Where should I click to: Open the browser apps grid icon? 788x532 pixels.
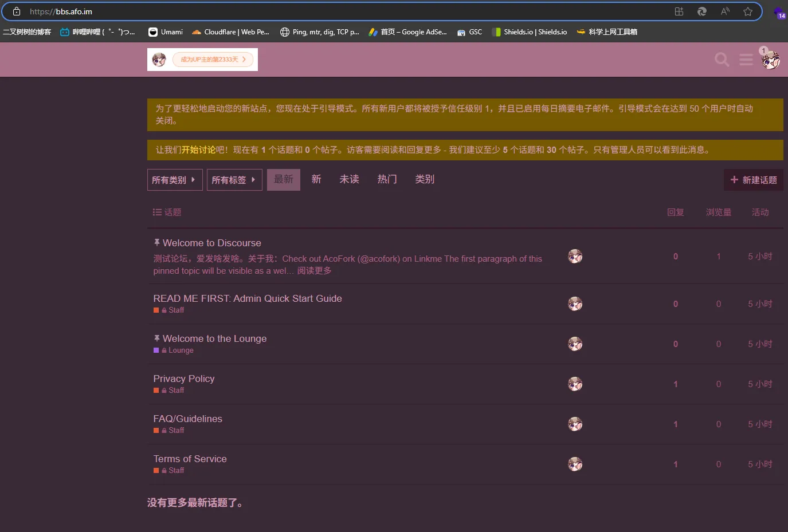(679, 11)
